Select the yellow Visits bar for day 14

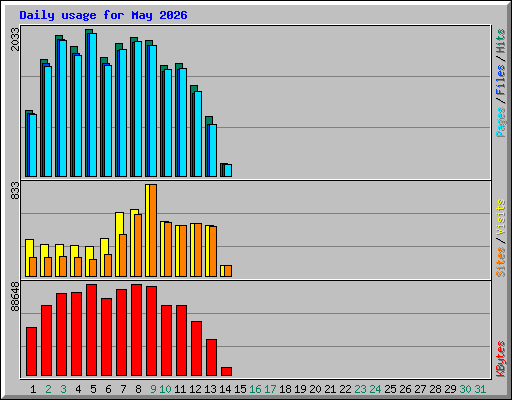(x=223, y=271)
